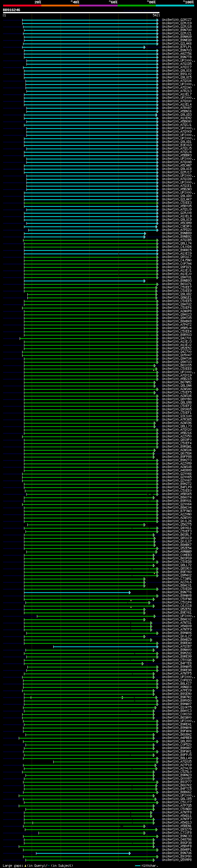Select hit label UniRef100_A5BNI6
Screen dimensions: 197x868
[177, 111]
